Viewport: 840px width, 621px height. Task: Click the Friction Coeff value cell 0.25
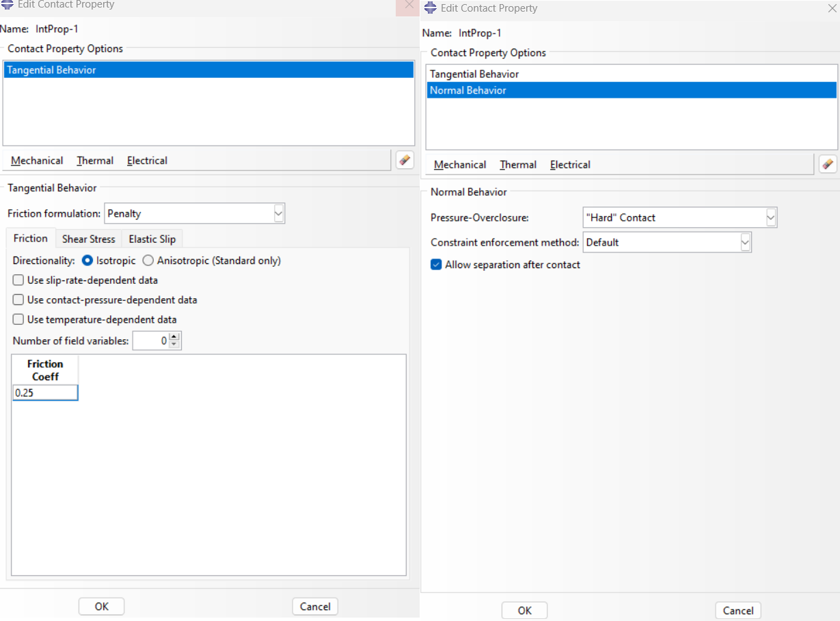(45, 393)
